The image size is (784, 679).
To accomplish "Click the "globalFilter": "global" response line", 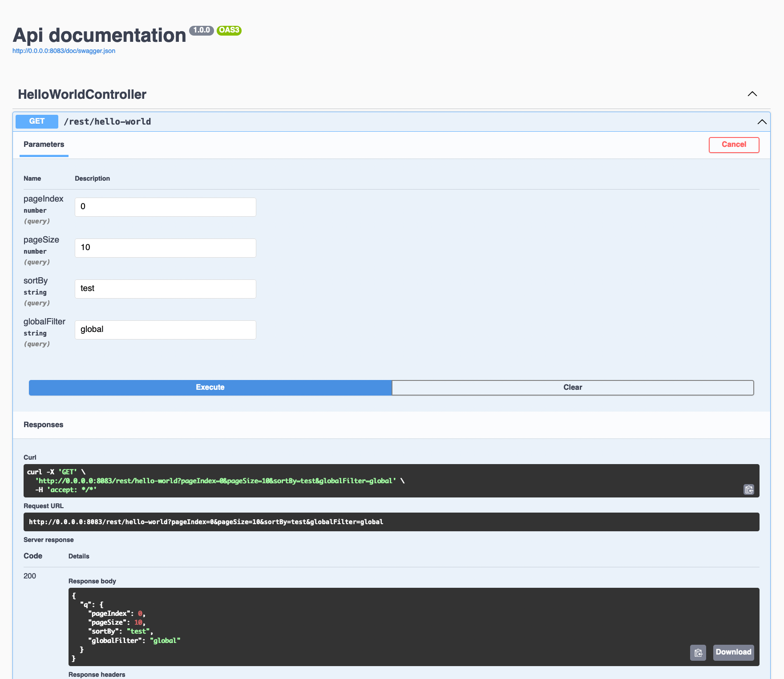I will pos(134,641).
